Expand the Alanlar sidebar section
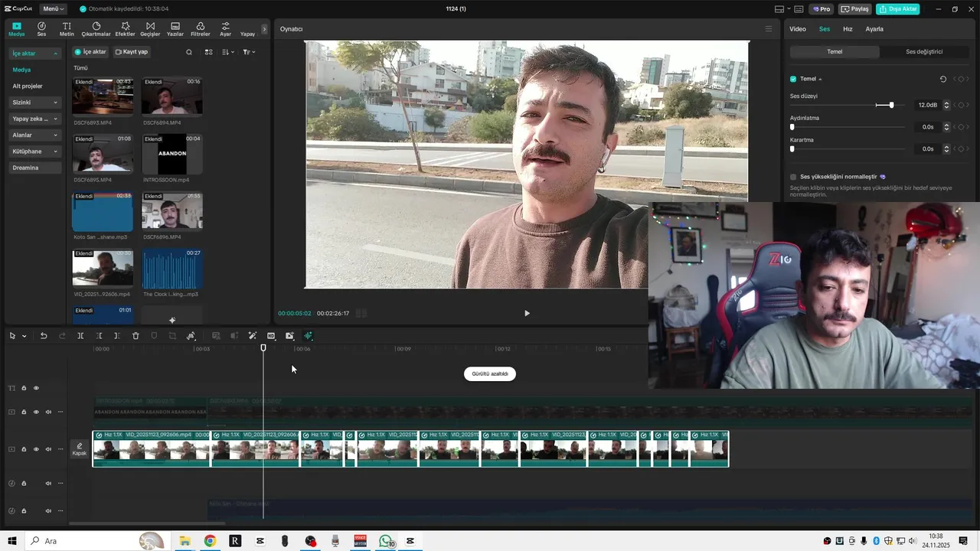This screenshot has height=551, width=980. [x=55, y=135]
